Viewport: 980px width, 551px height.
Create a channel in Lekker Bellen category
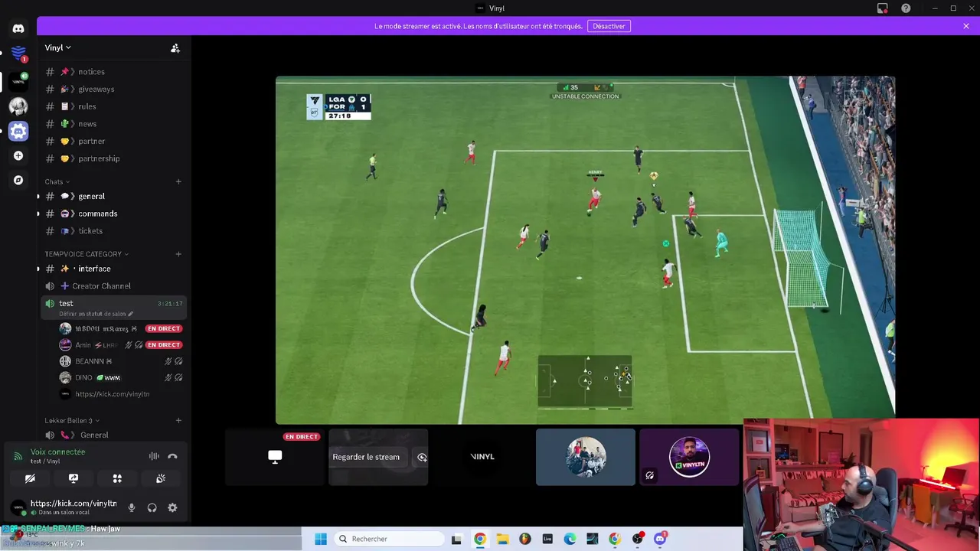pyautogui.click(x=178, y=420)
